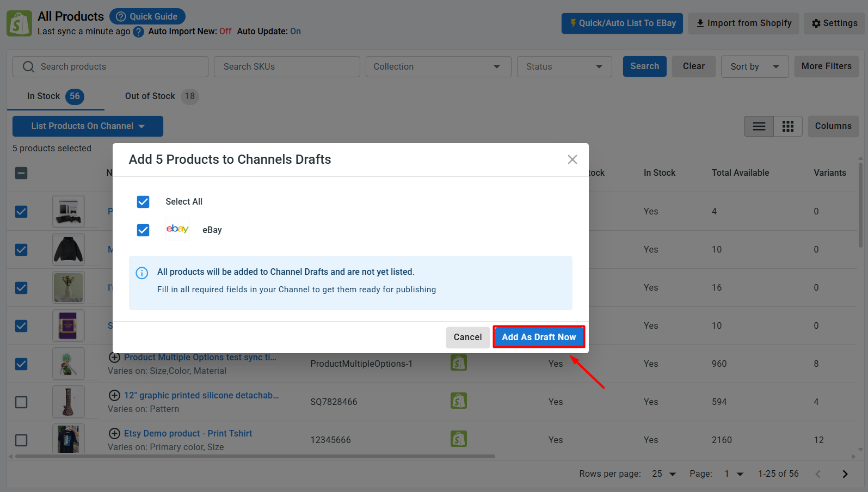Open the Sort by dropdown
This screenshot has height=492, width=868.
click(x=755, y=66)
